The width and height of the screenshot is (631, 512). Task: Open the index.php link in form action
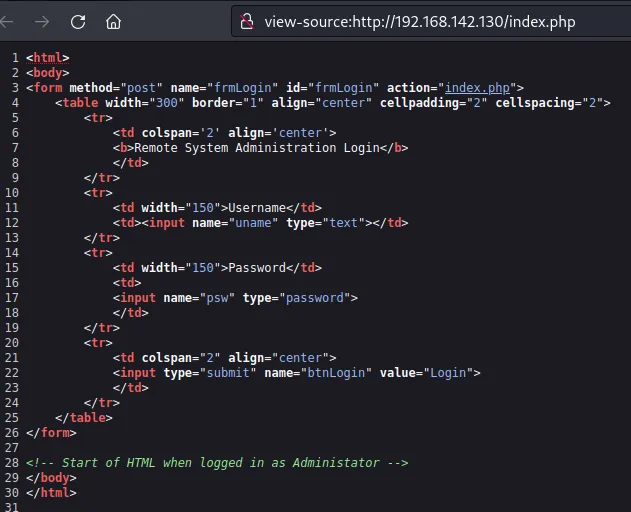477,88
